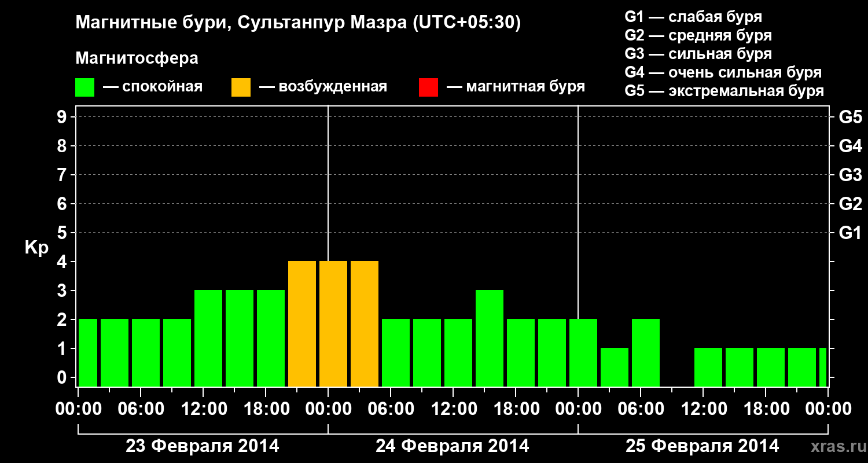Click the '18:00' time label under 24 February
Image resolution: width=868 pixels, height=463 pixels.
click(x=516, y=409)
